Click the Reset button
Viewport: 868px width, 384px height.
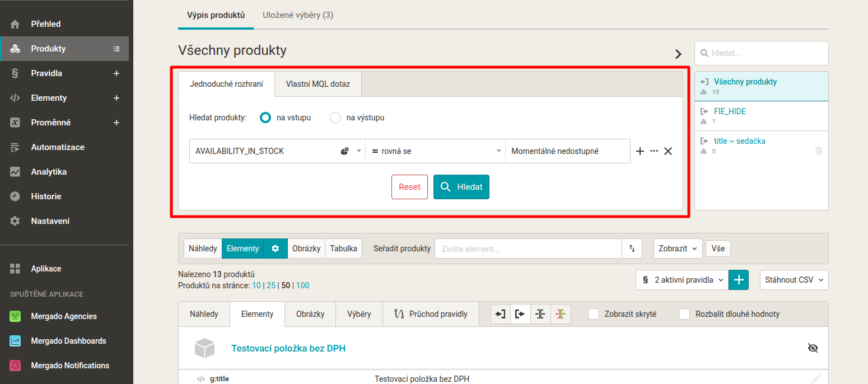point(409,187)
